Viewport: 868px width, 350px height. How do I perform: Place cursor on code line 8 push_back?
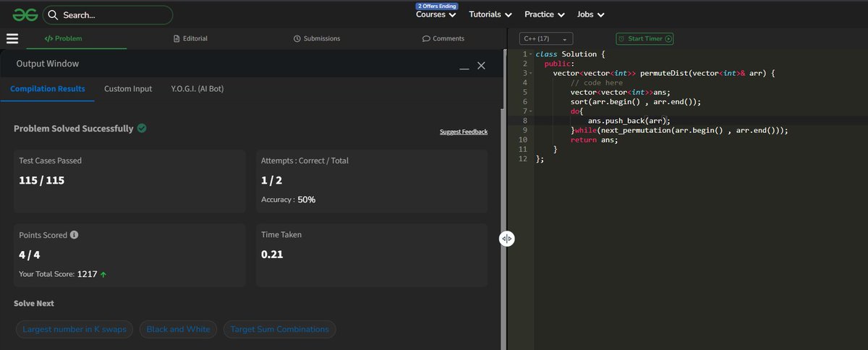pos(629,121)
